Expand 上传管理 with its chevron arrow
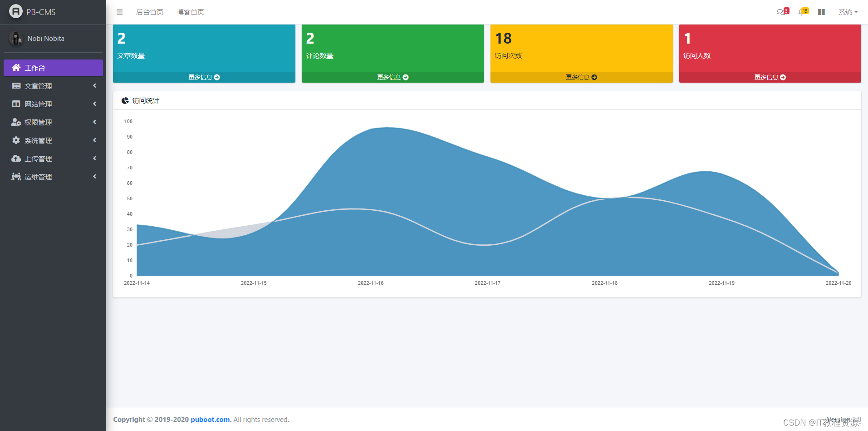 click(94, 159)
